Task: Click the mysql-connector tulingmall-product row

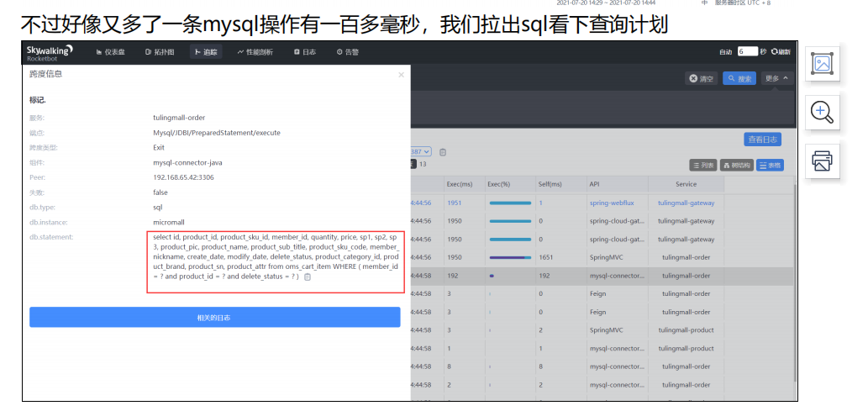Action: (602, 349)
